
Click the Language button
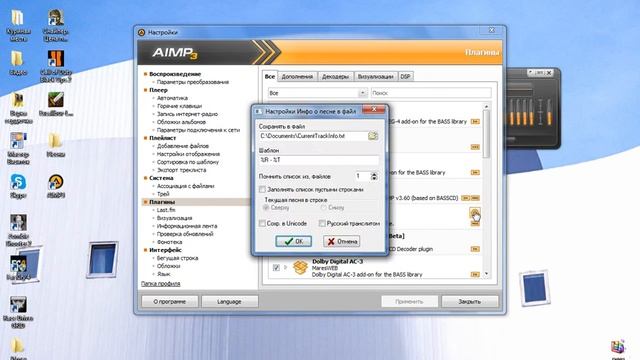pyautogui.click(x=229, y=302)
